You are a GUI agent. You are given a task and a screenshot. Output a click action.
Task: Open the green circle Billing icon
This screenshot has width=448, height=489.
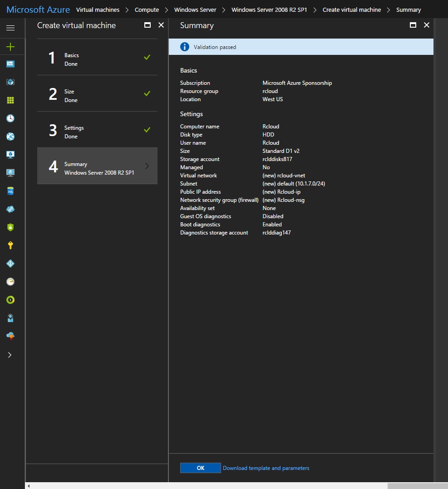10,300
